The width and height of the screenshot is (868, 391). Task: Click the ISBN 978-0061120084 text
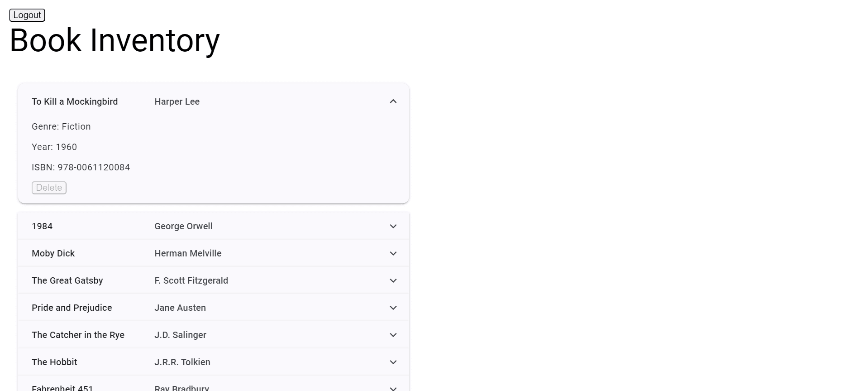click(x=81, y=167)
